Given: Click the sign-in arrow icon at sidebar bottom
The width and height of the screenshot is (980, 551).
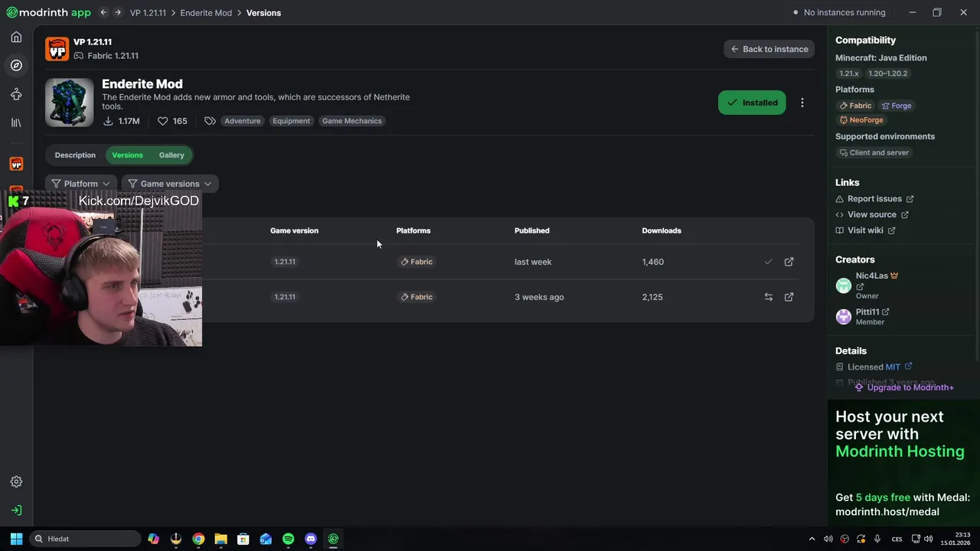Looking at the screenshot, I should (16, 510).
